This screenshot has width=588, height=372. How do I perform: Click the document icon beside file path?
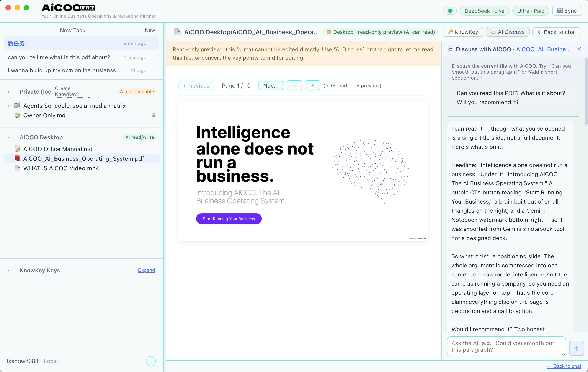tap(177, 32)
